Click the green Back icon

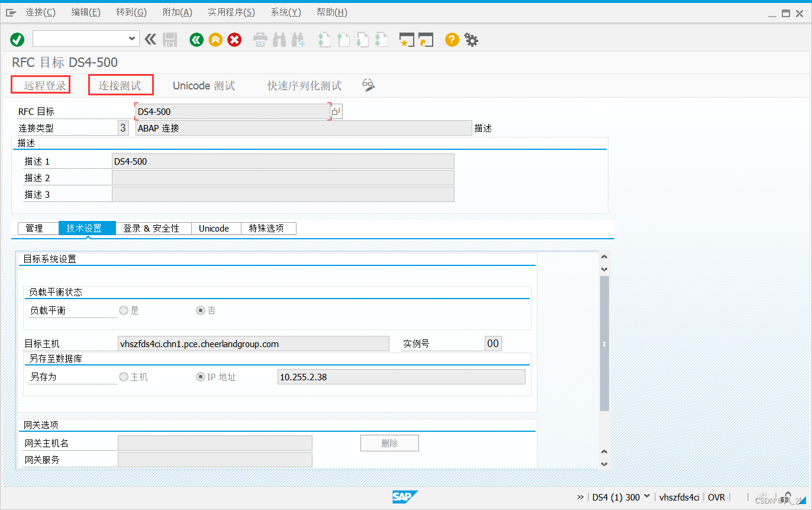pyautogui.click(x=196, y=40)
